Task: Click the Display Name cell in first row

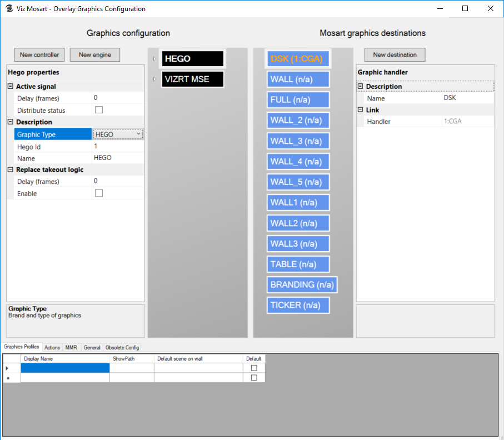Action: tap(65, 368)
